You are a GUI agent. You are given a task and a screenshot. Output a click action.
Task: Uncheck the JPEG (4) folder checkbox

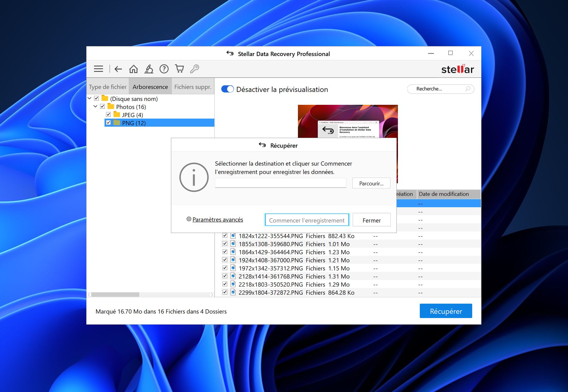coord(108,114)
